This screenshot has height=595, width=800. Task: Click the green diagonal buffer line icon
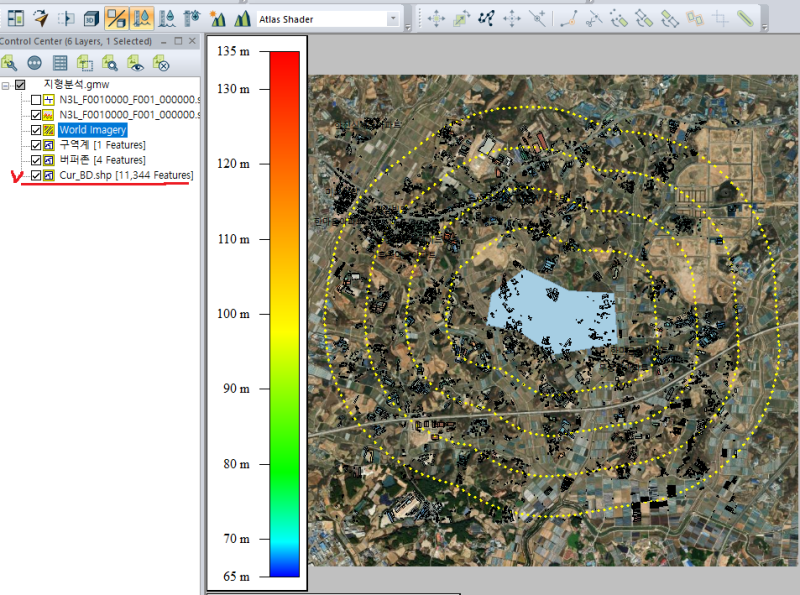[x=745, y=19]
